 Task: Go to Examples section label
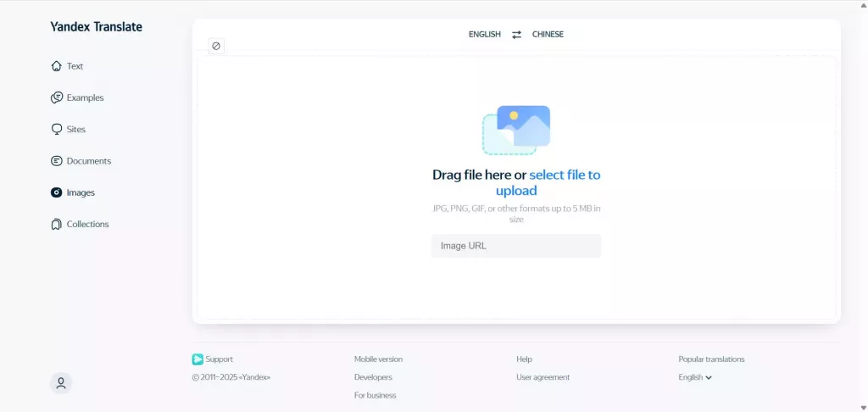point(86,97)
